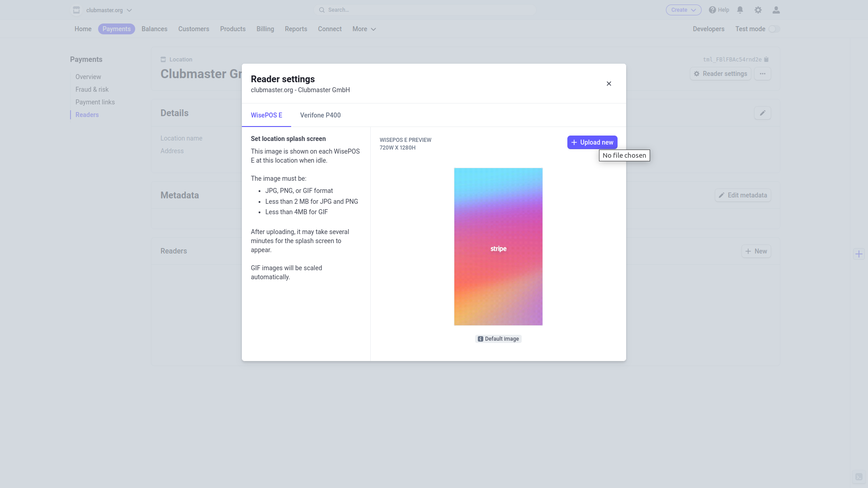Expand the More navigation menu

pos(364,29)
